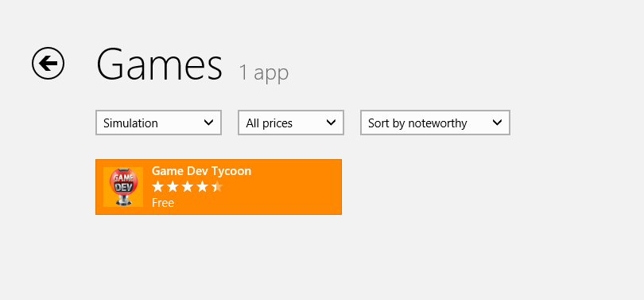
Task: Click the 1 app count label
Action: pyautogui.click(x=264, y=72)
